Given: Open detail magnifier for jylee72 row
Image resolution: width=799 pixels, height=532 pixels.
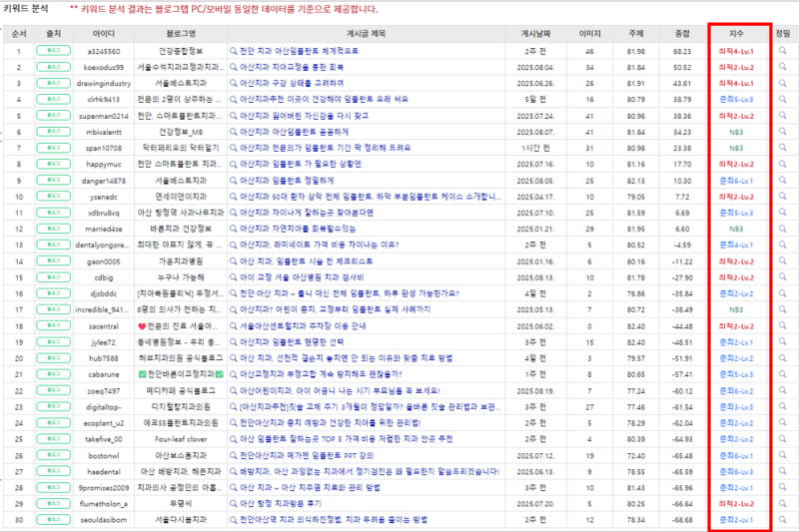Looking at the screenshot, I should coord(782,341).
